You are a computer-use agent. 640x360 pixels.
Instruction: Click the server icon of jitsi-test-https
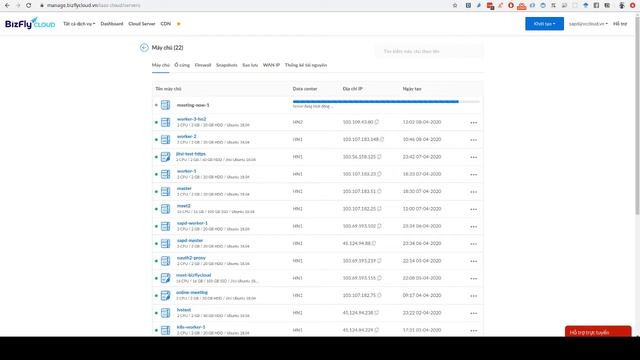(165, 157)
